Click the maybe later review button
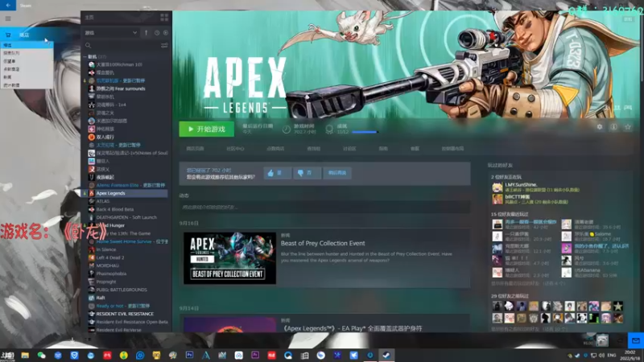This screenshot has height=362, width=644. 337,173
